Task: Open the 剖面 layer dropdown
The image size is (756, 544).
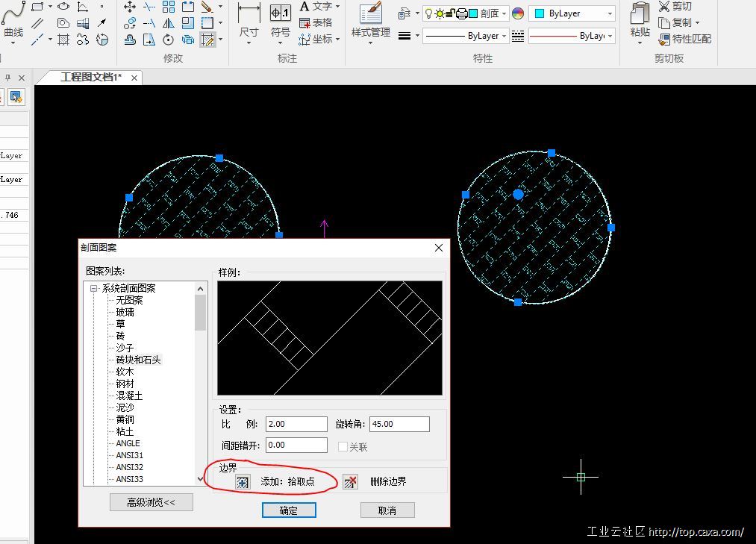Action: coord(504,13)
